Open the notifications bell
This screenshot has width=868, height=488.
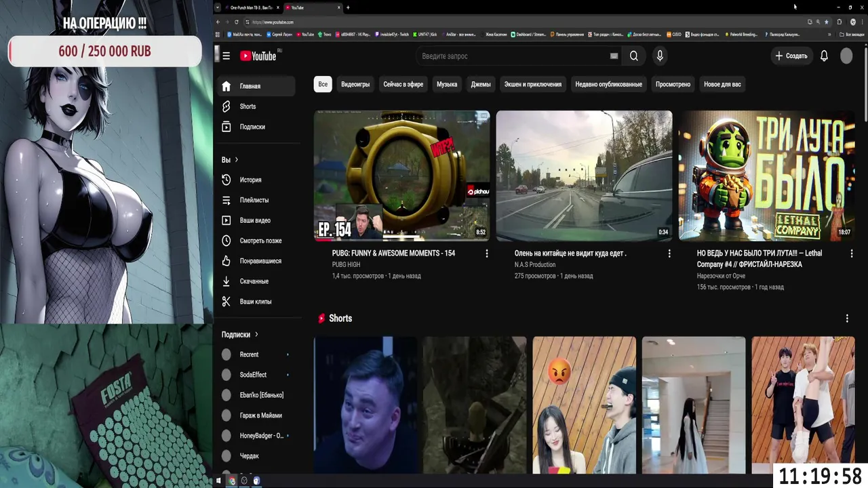(824, 56)
